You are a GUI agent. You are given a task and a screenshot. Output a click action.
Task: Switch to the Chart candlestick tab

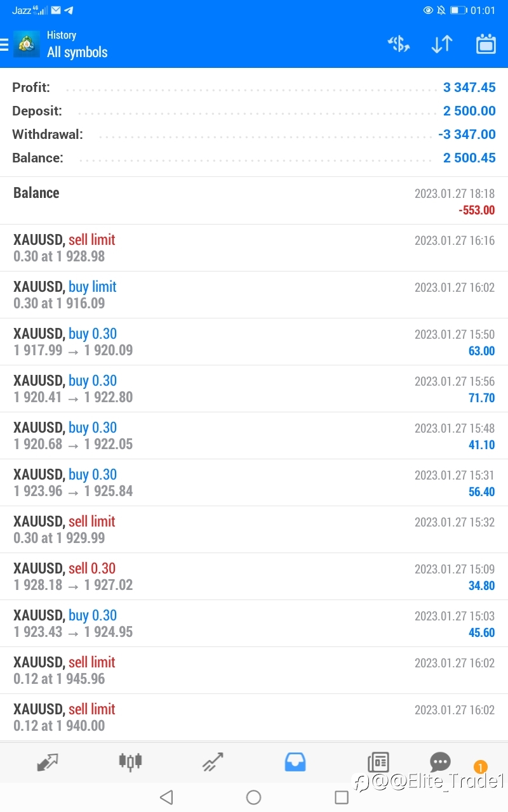click(x=130, y=761)
